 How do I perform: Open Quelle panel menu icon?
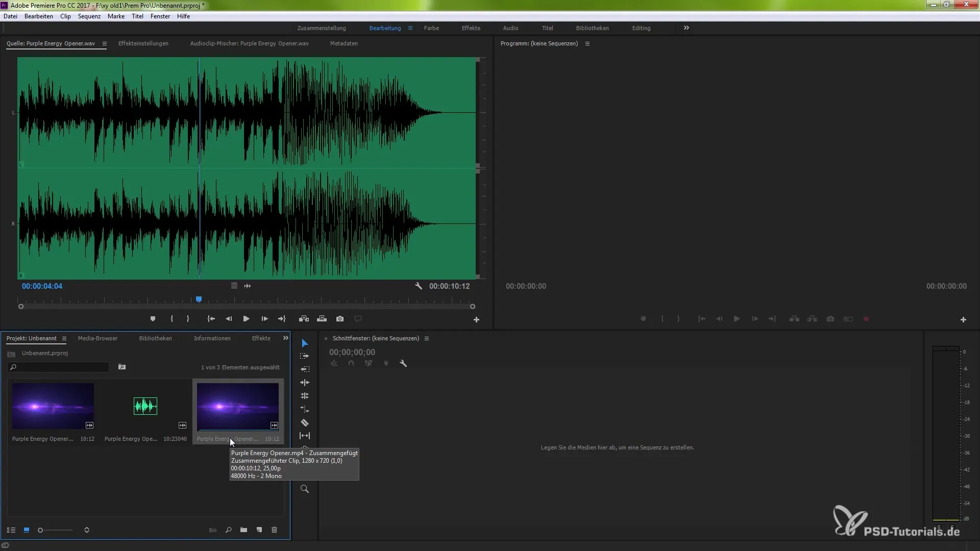pos(104,44)
